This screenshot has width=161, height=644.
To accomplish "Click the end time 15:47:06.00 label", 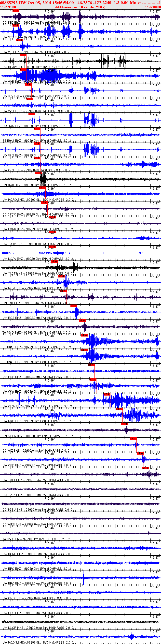I will [153, 7].
